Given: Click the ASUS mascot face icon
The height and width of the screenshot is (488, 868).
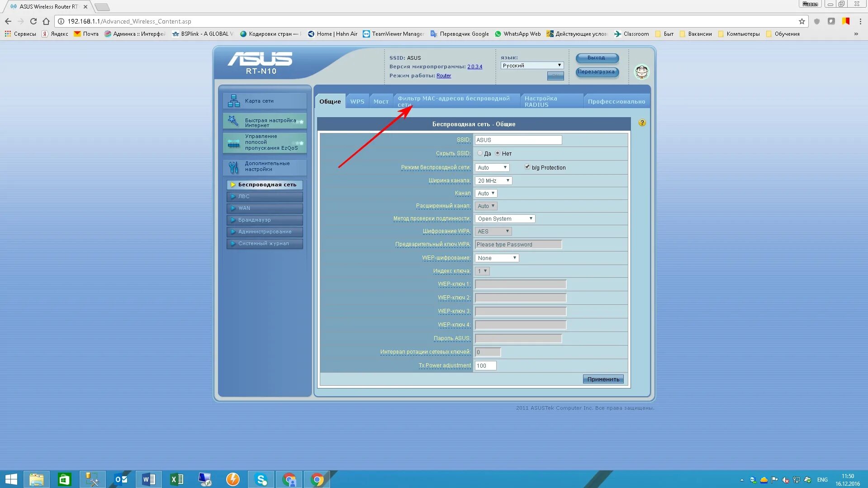Looking at the screenshot, I should (x=641, y=71).
